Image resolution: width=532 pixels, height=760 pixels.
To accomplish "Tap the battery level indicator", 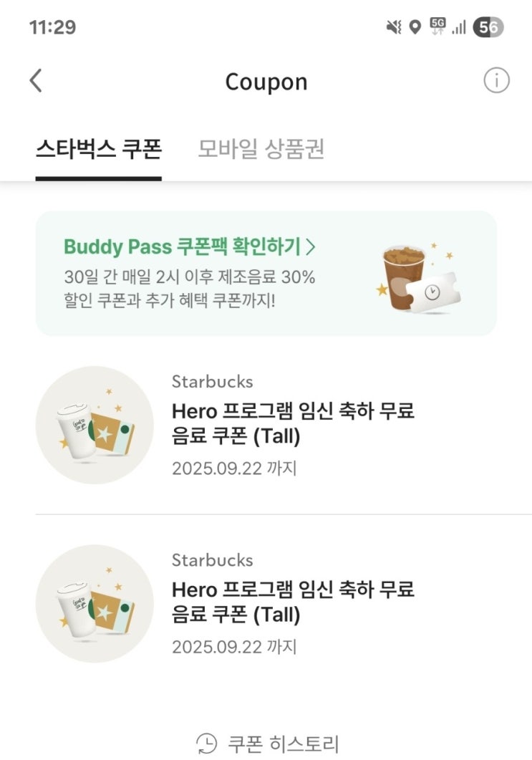I will (x=488, y=27).
